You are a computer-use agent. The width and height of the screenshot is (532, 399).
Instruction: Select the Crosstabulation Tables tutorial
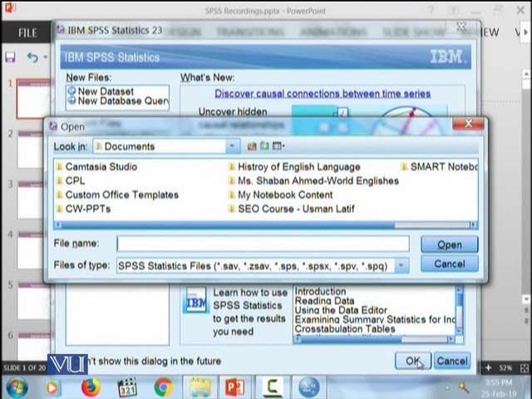pos(345,329)
